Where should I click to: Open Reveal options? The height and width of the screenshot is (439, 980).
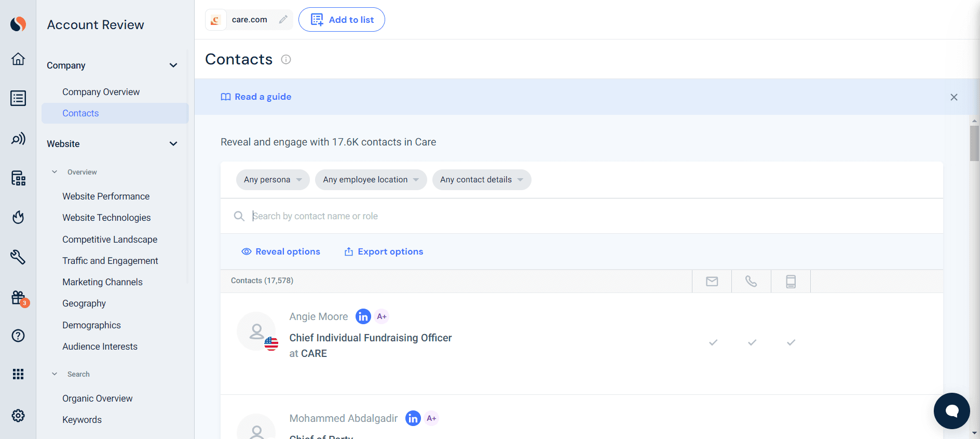click(x=281, y=251)
